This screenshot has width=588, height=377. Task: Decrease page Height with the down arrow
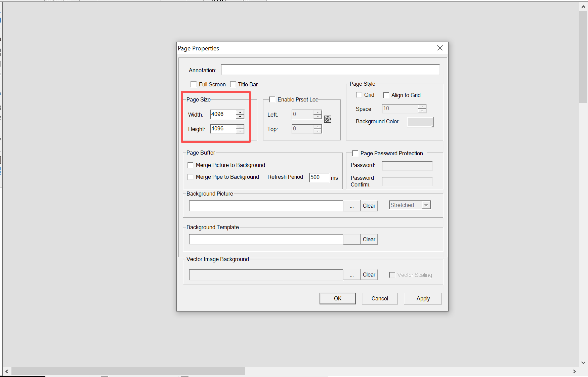(x=240, y=131)
